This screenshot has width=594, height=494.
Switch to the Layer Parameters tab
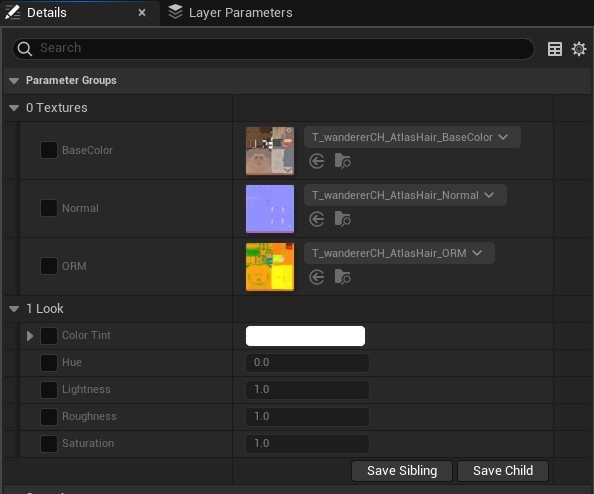coord(230,13)
